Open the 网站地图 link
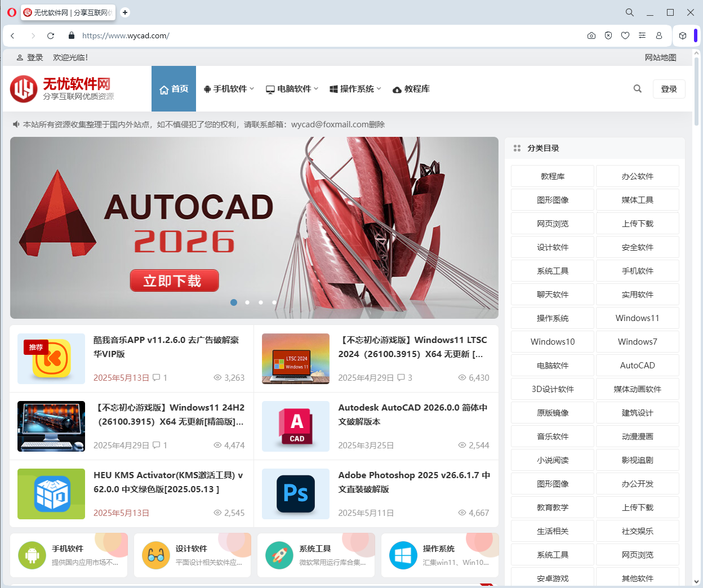This screenshot has height=588, width=703. (660, 57)
